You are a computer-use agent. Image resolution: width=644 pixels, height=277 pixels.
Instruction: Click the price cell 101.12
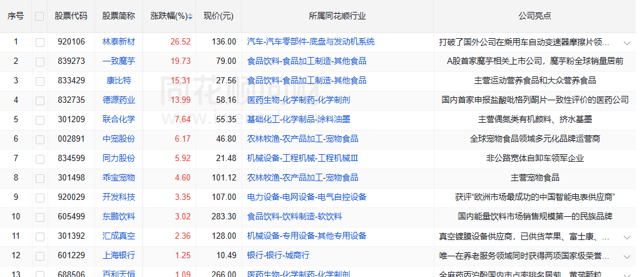click(x=224, y=177)
